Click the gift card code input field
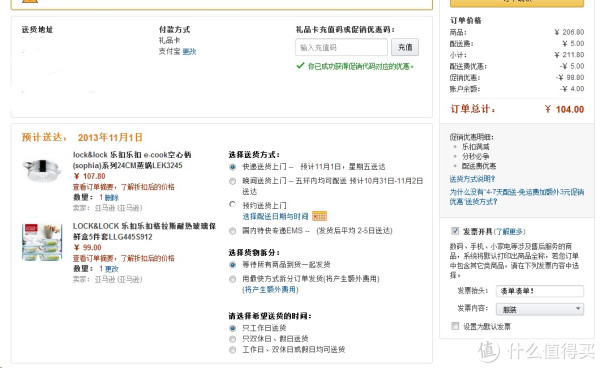This screenshot has width=600, height=368. click(x=341, y=47)
